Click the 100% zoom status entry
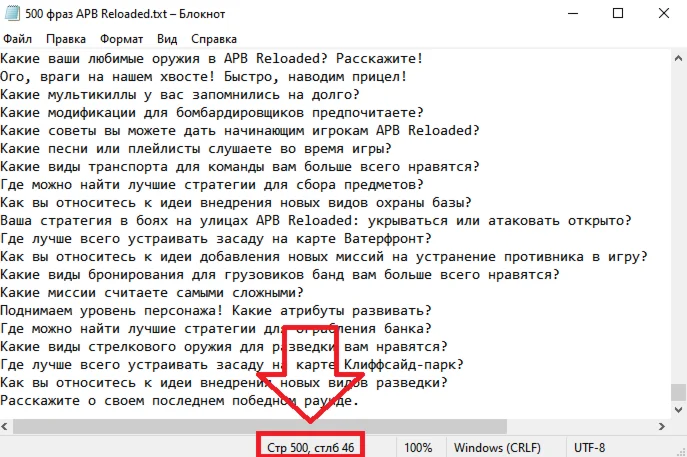The image size is (687, 457). click(418, 447)
